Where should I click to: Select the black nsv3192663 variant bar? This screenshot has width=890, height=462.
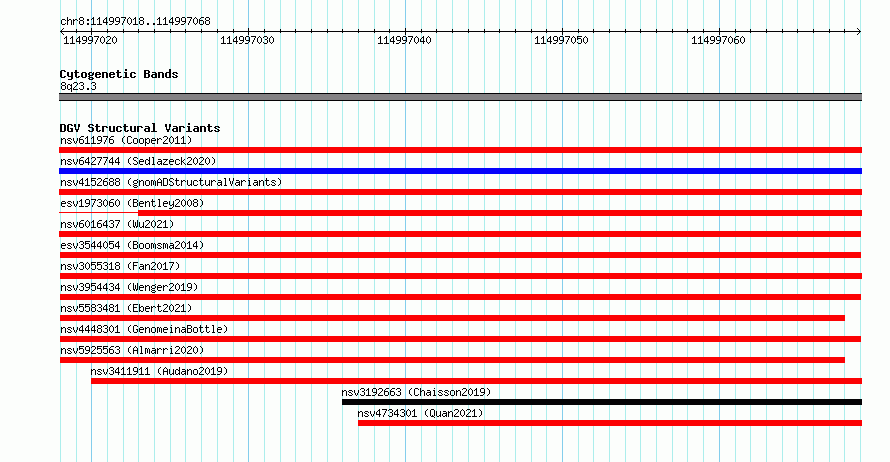pyautogui.click(x=602, y=402)
